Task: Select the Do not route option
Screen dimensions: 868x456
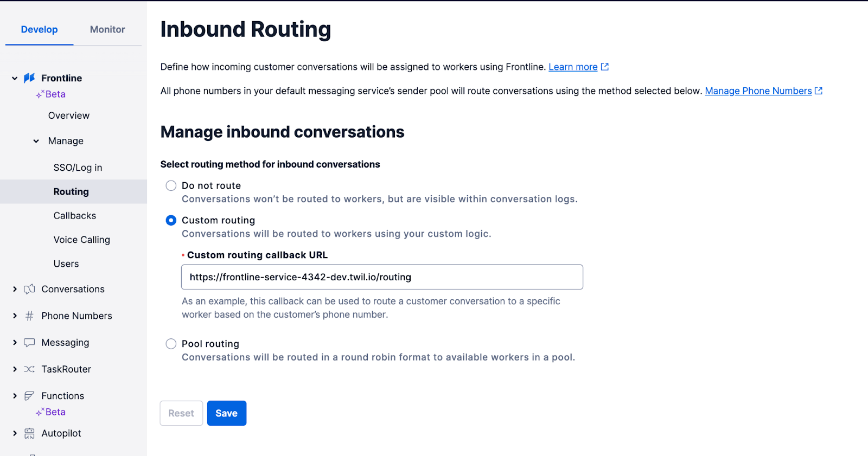Action: coord(171,185)
